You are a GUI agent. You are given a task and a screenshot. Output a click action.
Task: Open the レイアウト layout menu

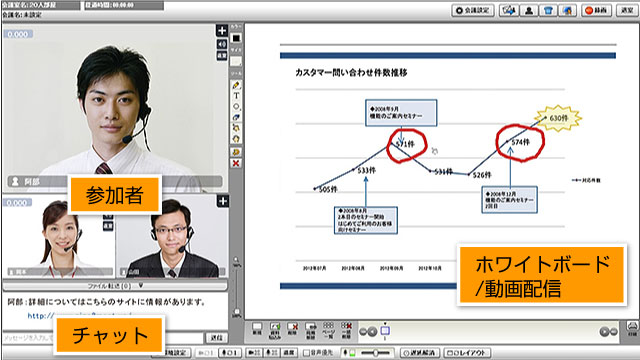pyautogui.click(x=467, y=352)
